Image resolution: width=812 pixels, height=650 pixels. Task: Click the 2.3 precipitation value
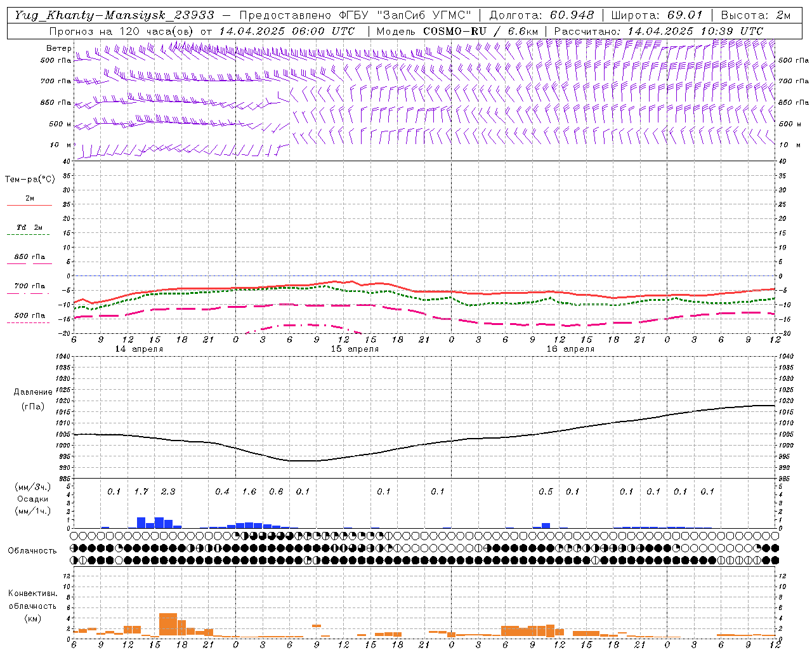(x=168, y=491)
